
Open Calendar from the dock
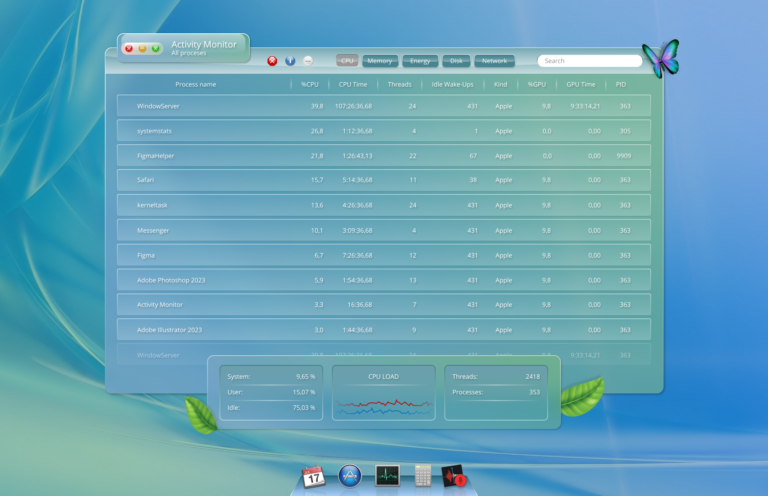point(314,476)
